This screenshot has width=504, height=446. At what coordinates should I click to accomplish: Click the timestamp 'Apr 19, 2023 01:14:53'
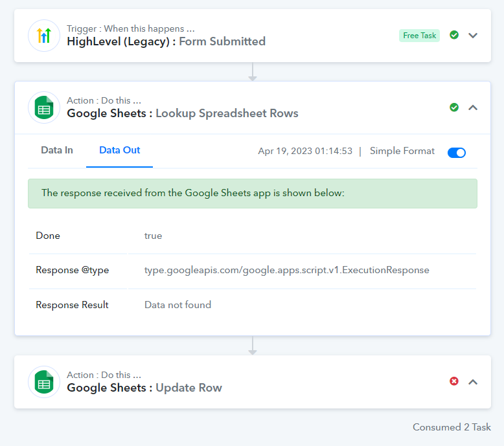coord(305,151)
